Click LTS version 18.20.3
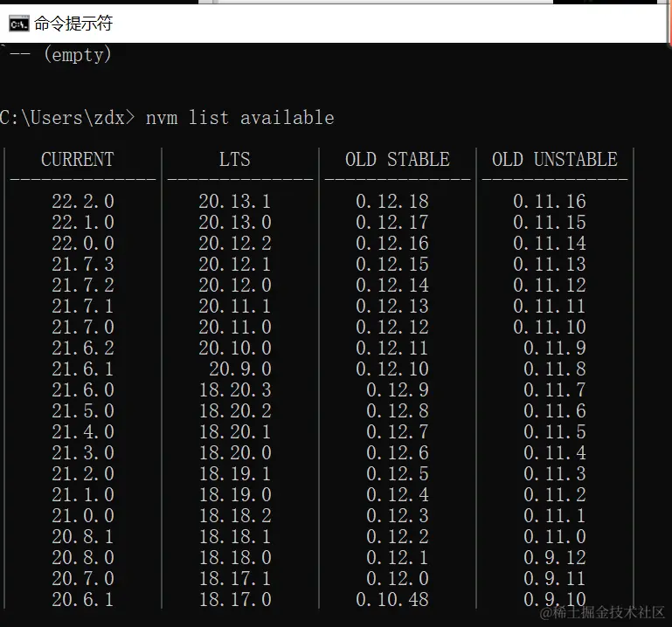 [235, 390]
